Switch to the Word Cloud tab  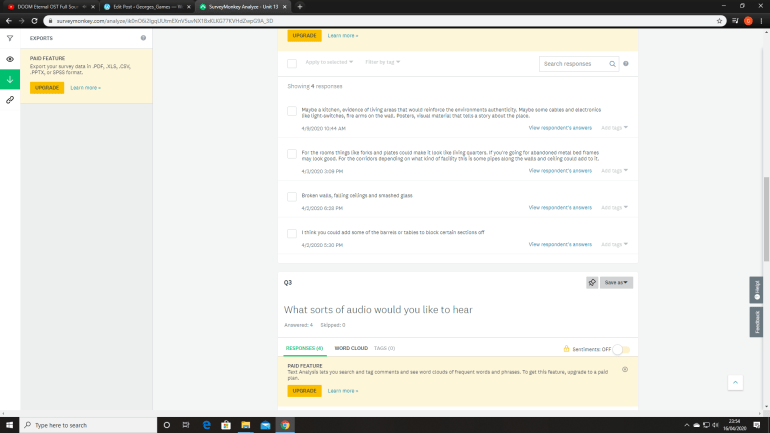[x=351, y=348]
